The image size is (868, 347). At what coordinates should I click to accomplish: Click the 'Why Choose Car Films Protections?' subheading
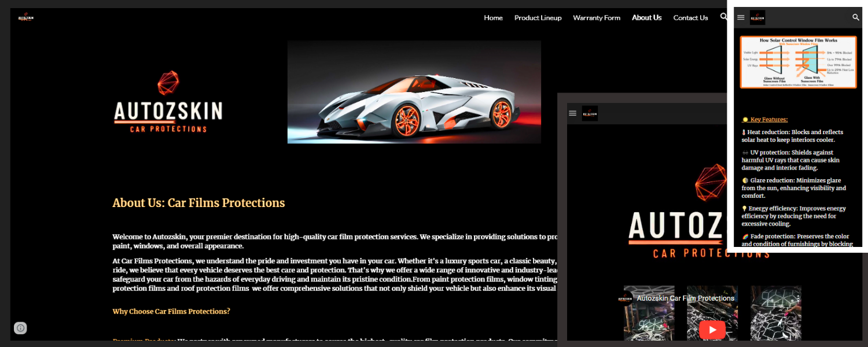[x=171, y=312]
